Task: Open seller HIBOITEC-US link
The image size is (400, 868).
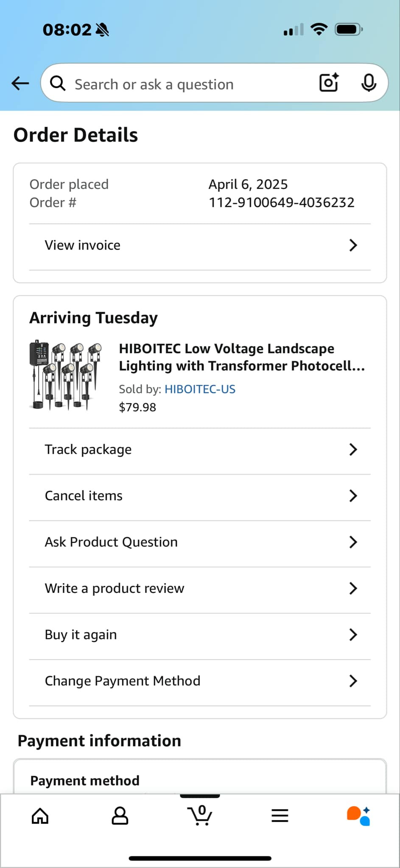Action: click(x=200, y=389)
